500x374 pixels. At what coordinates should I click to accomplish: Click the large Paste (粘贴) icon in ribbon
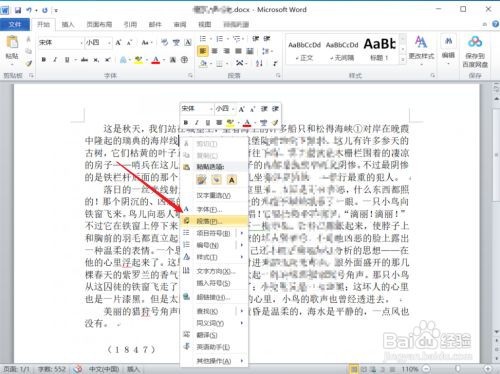coord(12,43)
